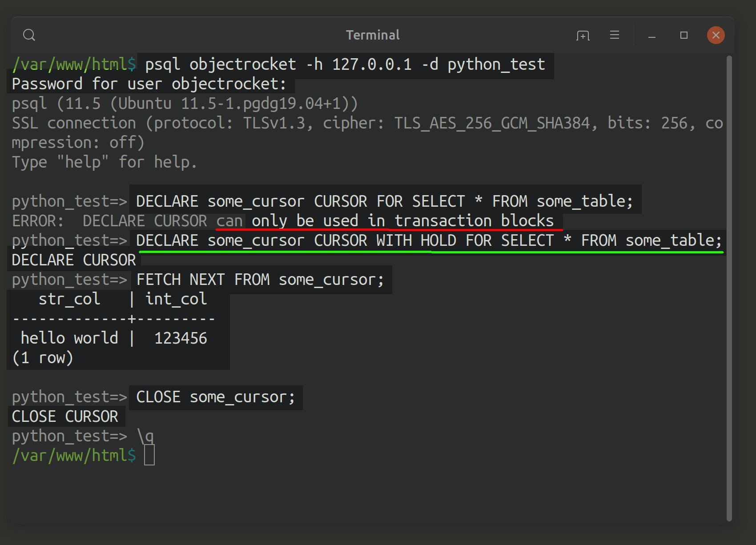
Task: Click the int_col column header
Action: point(176,299)
